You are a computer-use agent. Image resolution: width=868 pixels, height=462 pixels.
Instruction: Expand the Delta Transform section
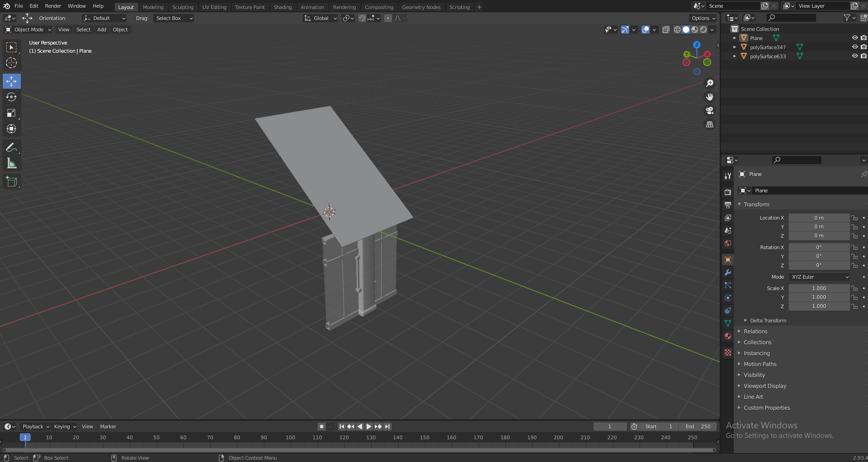767,321
